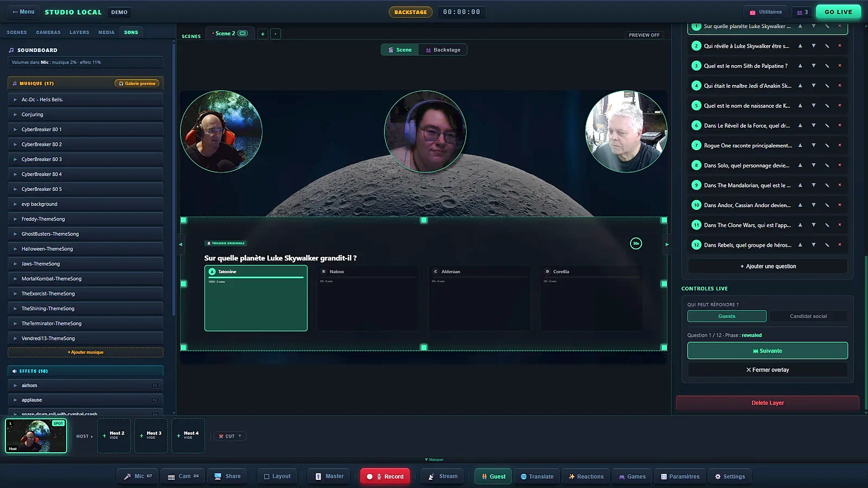The height and width of the screenshot is (488, 868).
Task: Toggle the Preview Off switch
Action: point(644,35)
